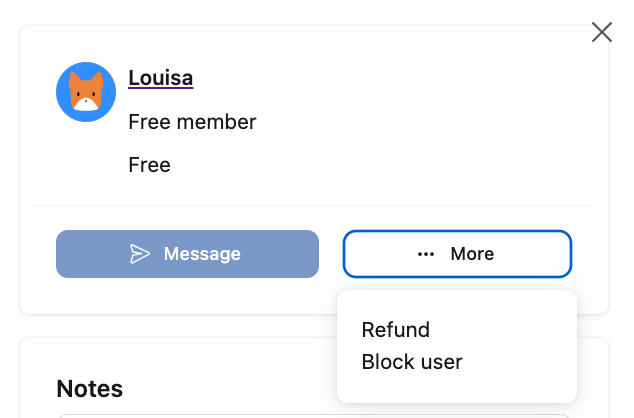This screenshot has width=634, height=418.
Task: Click the Message button
Action: 187,254
